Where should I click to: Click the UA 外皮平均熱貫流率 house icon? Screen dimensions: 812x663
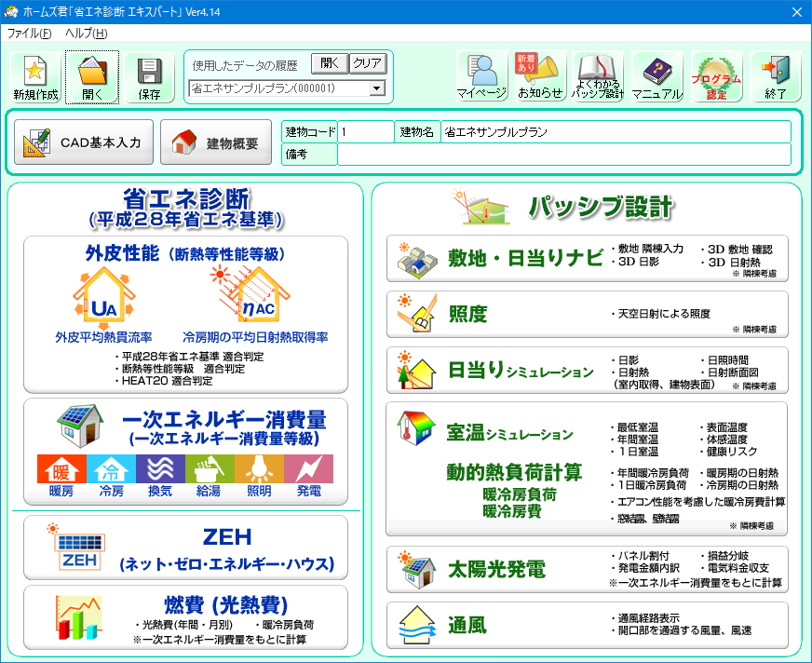pyautogui.click(x=104, y=298)
